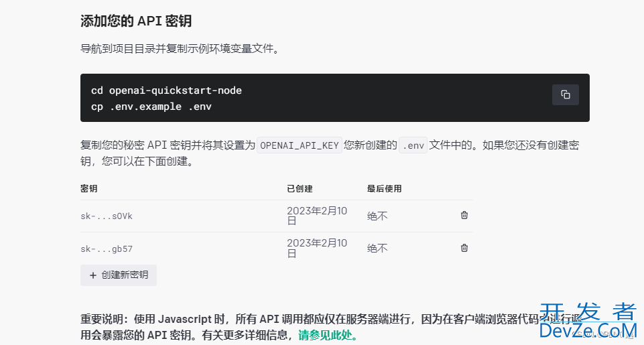
Task: Delete the sk-...gb57 key with trash icon
Action: [x=464, y=248]
